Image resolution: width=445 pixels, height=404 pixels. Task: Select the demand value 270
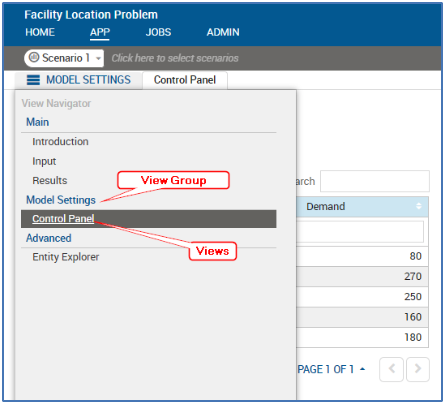(x=413, y=276)
